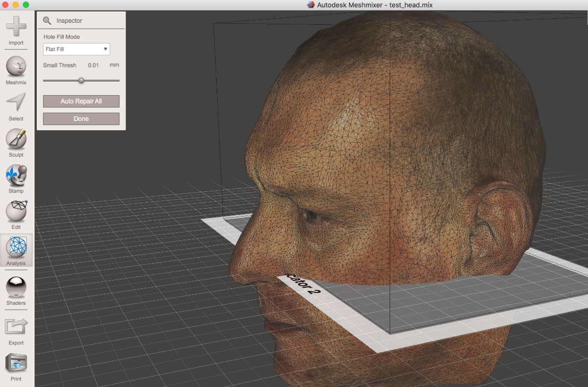The image size is (588, 387).
Task: Click the Small Thresh label
Action: [x=59, y=65]
